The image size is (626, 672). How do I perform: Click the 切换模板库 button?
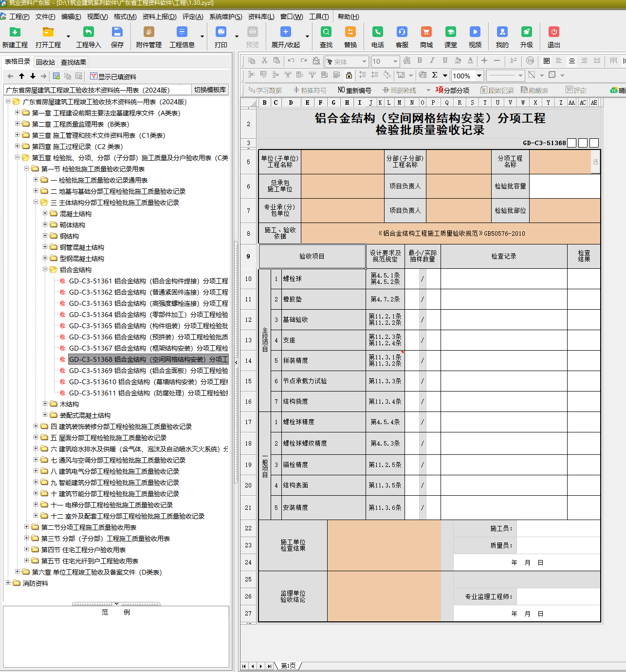click(210, 90)
